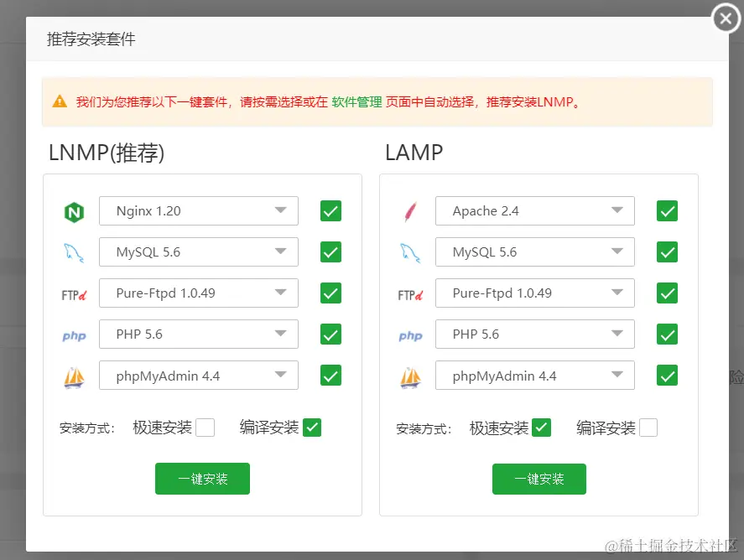
Task: Click the 推荐安装套件 dialog title
Action: click(91, 39)
